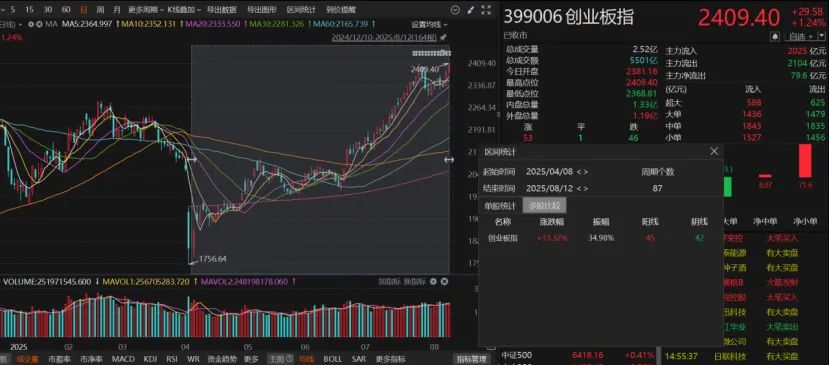Image resolution: width=830 pixels, height=365 pixels.
Task: Select the 日 daily K-line period
Action: (x=84, y=10)
